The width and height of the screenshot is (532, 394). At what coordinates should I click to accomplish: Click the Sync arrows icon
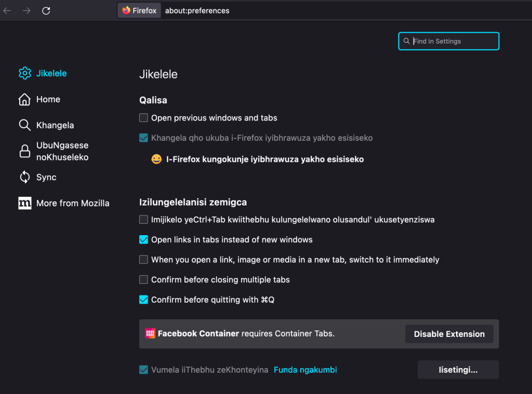(24, 177)
